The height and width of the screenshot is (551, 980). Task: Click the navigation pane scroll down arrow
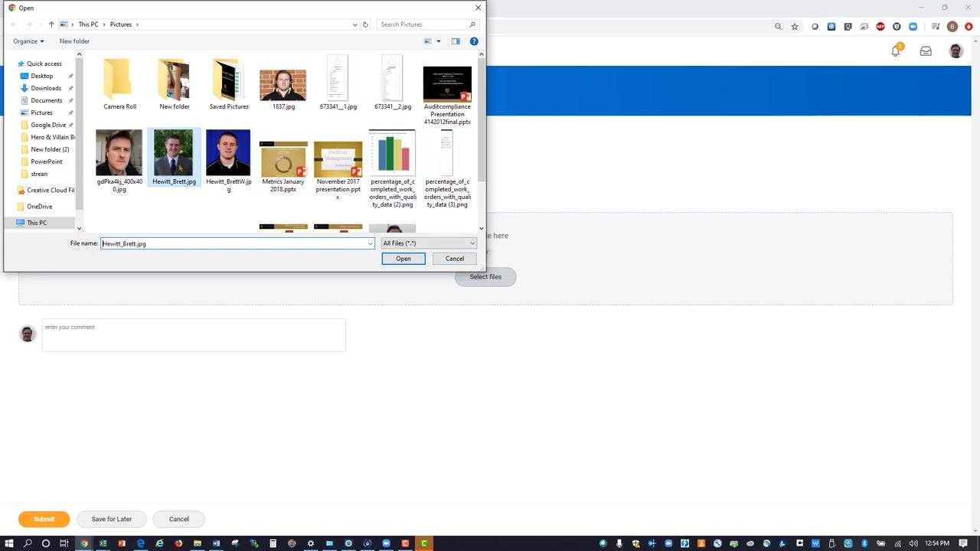tap(80, 227)
